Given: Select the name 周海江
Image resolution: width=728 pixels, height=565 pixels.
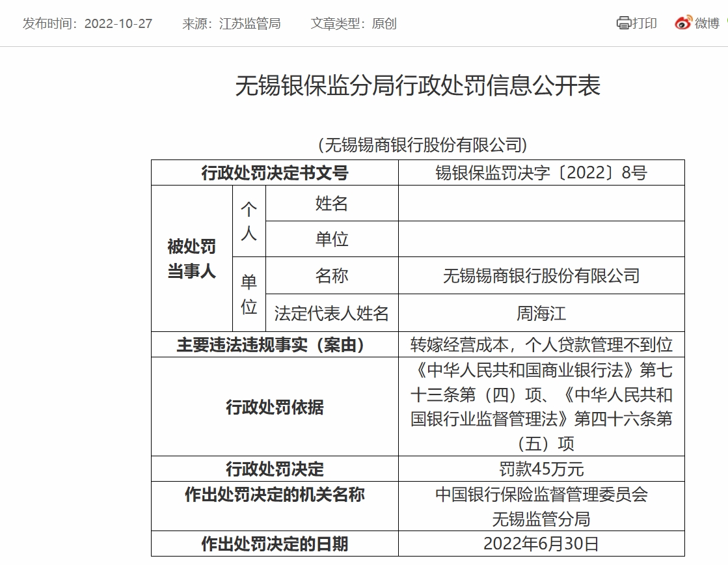Looking at the screenshot, I should click(541, 313).
